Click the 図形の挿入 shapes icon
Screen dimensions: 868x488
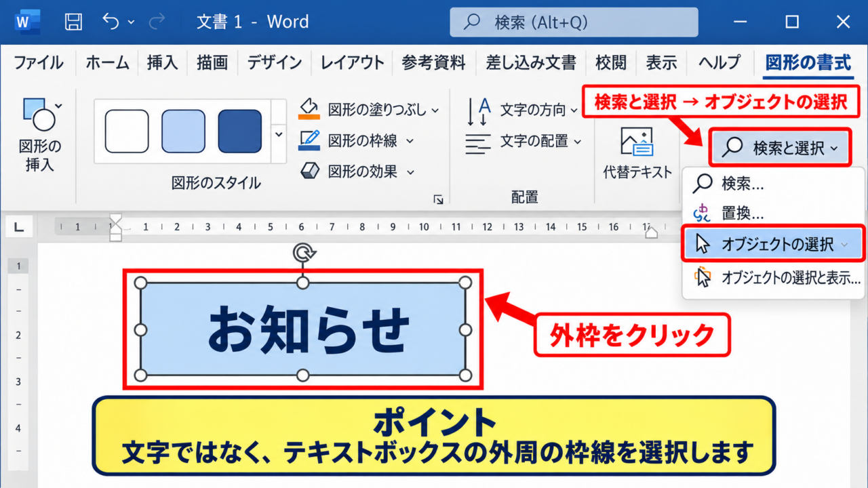(39, 113)
